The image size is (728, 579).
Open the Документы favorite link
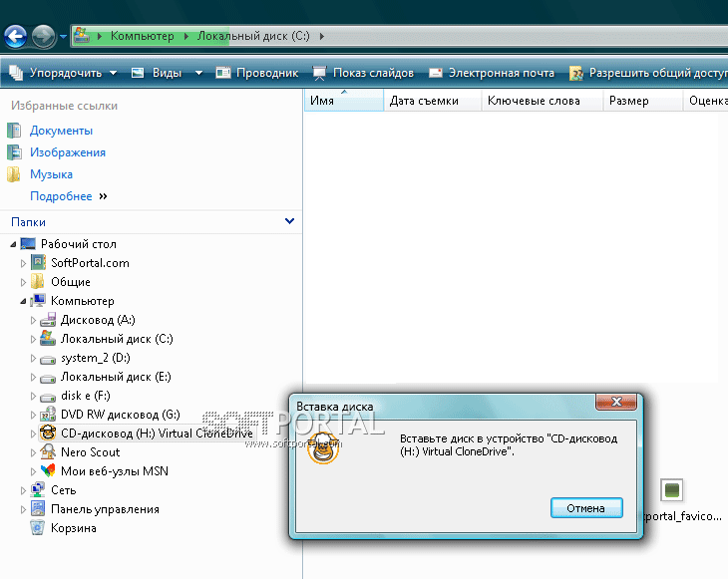point(61,131)
